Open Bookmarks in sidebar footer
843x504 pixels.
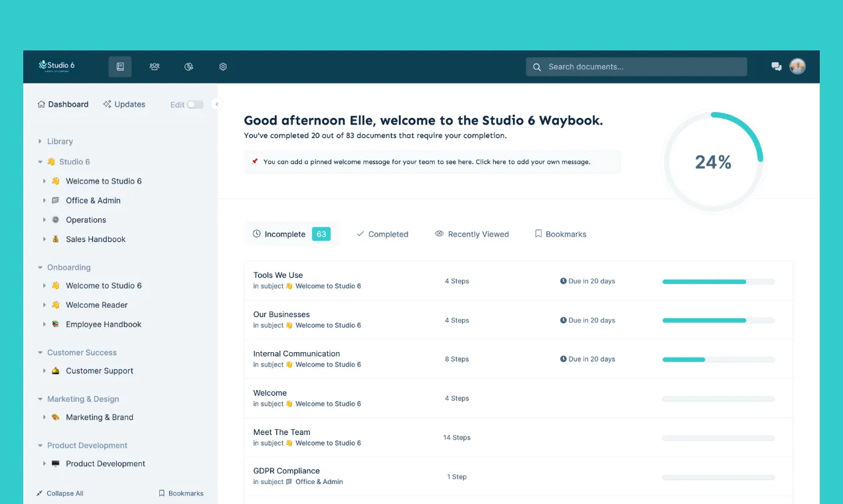pyautogui.click(x=181, y=493)
